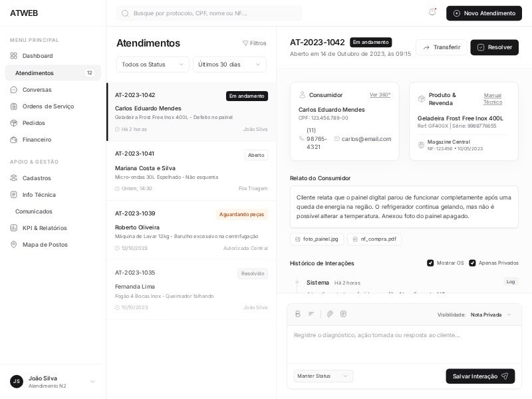This screenshot has width=532, height=399.
Task: Open the Manter Status dropdown
Action: (323, 376)
